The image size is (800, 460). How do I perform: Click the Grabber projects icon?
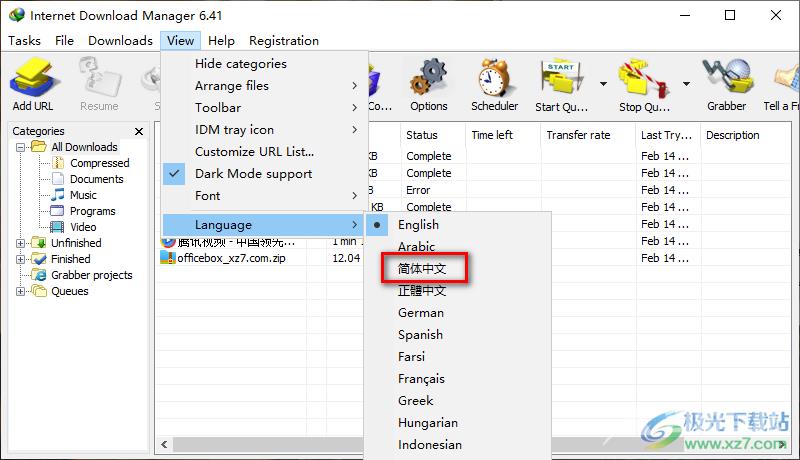(x=39, y=274)
